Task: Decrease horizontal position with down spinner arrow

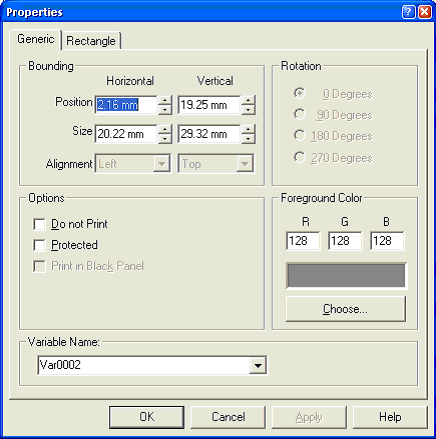Action: pos(165,110)
